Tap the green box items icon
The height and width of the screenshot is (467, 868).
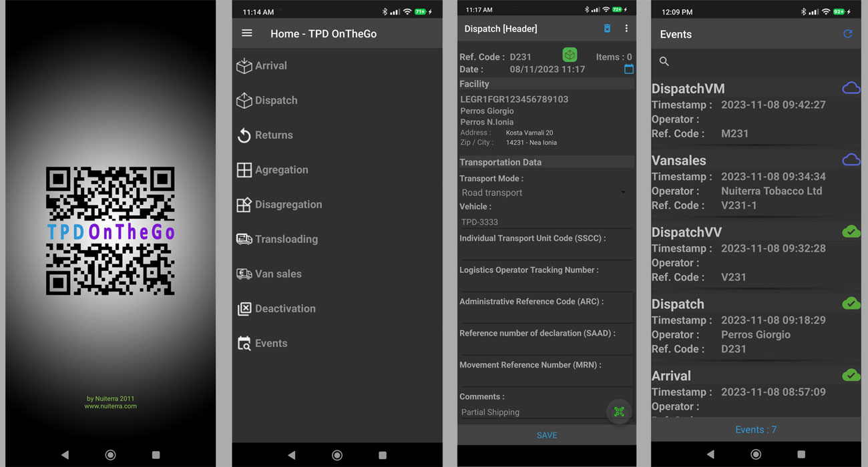coord(570,55)
